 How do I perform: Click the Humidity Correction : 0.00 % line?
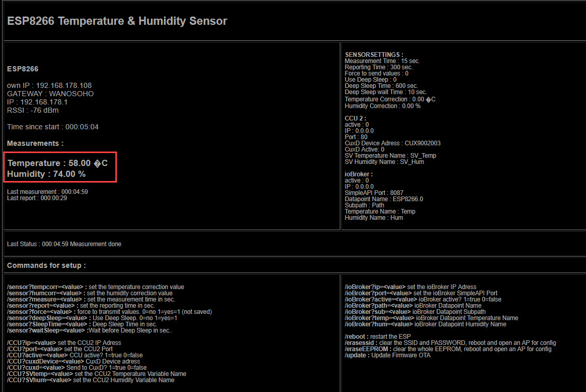point(383,106)
